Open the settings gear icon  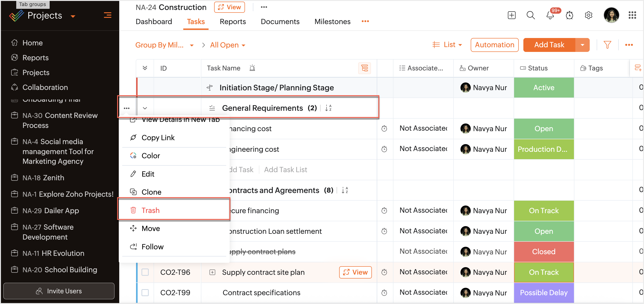point(589,16)
